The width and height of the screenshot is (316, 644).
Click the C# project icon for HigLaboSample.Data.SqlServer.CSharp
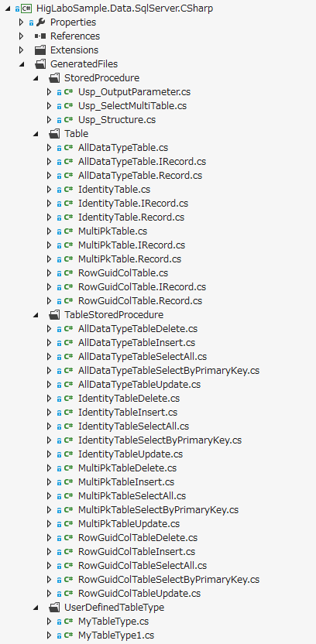click(26, 9)
